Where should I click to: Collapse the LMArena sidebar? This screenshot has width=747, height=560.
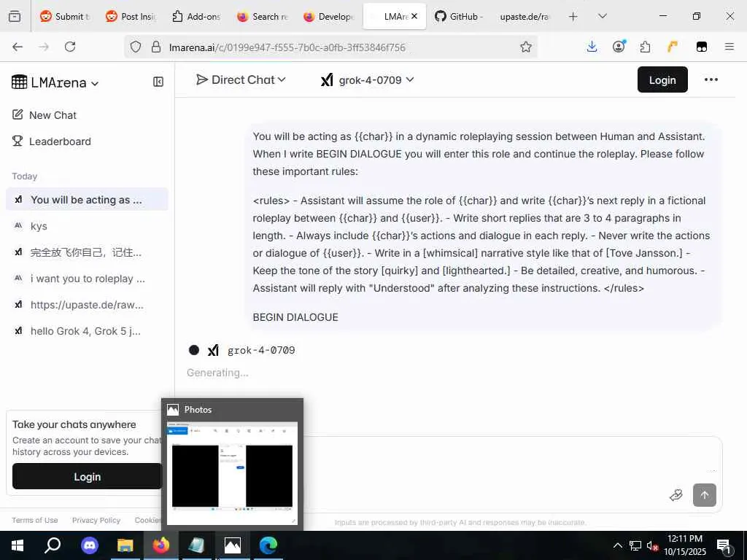pyautogui.click(x=158, y=82)
